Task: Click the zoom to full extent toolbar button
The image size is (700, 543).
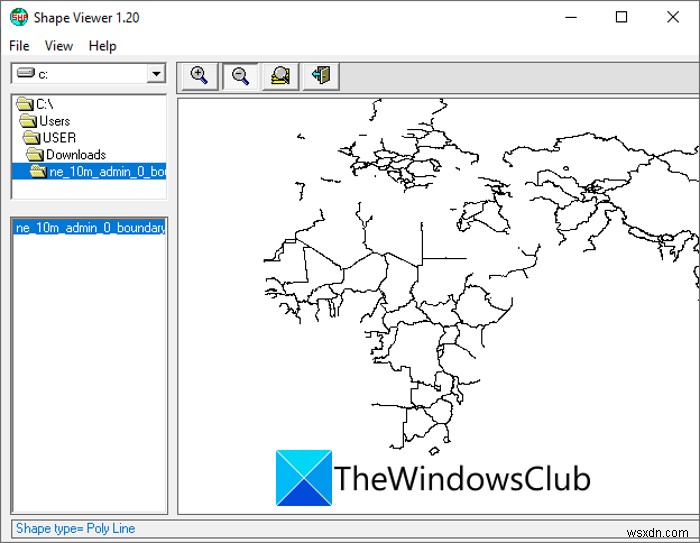Action: point(280,76)
